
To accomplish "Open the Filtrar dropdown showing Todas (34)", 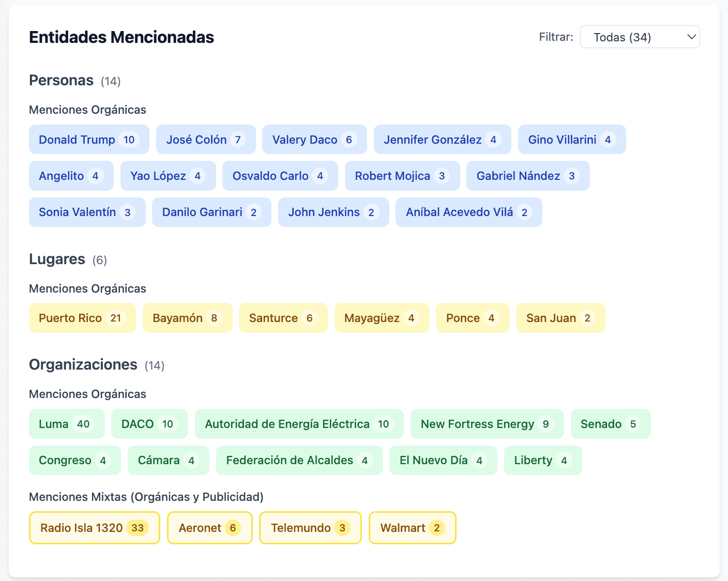I will click(x=640, y=37).
